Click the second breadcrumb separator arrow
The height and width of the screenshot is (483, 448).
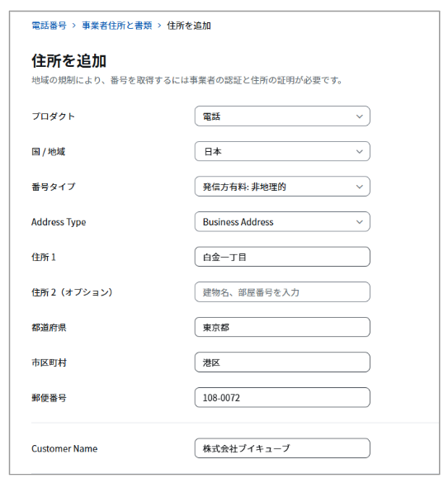[x=159, y=26]
